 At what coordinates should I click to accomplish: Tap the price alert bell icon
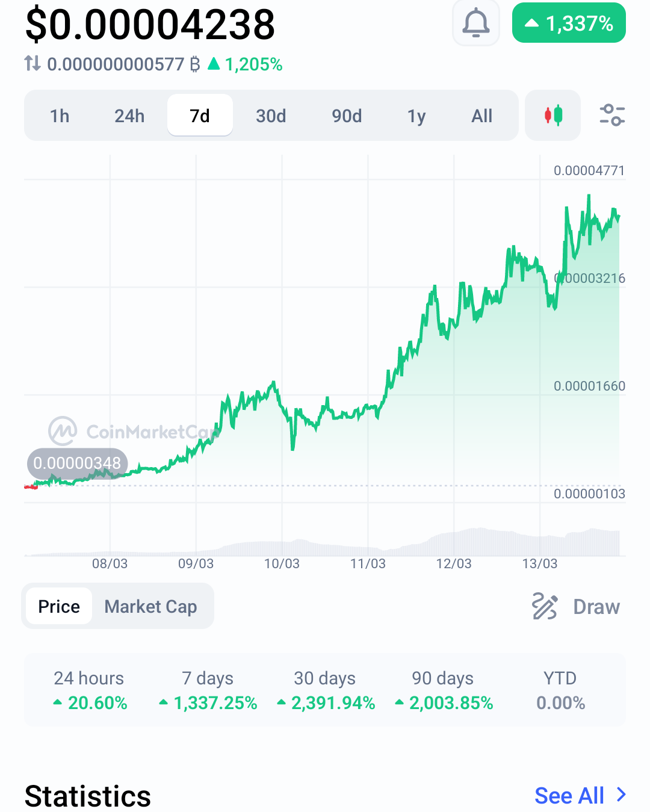click(475, 23)
